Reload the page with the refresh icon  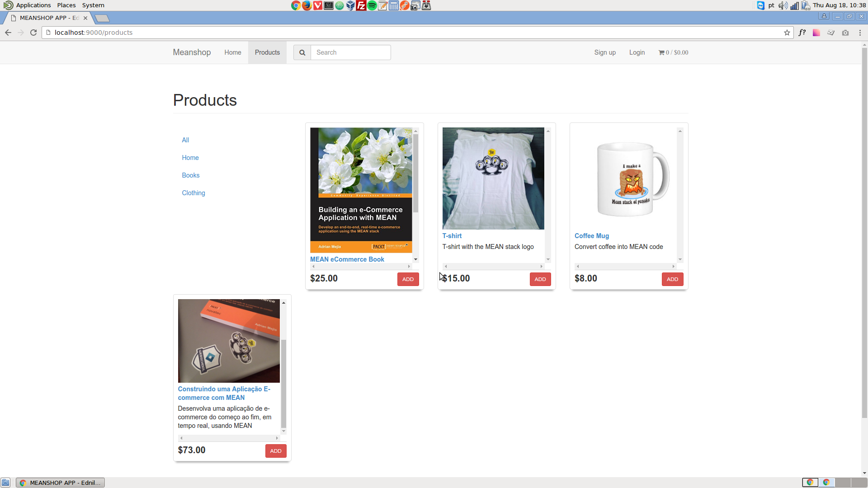33,33
